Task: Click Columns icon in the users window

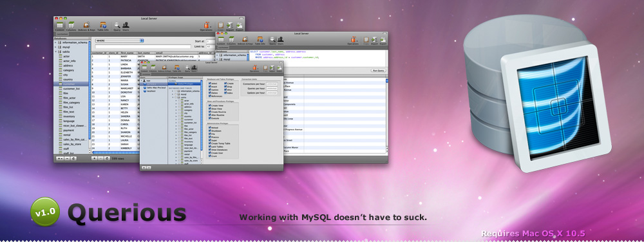Action: (153, 68)
